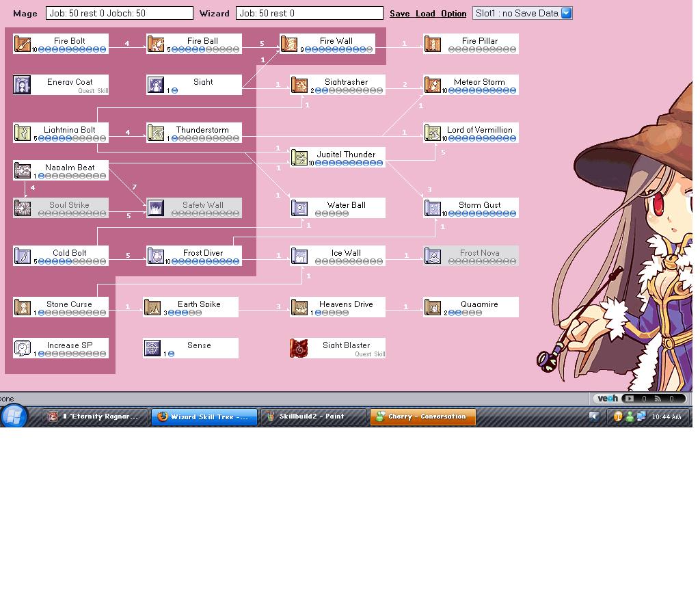This screenshot has height=610, width=700.
Task: Click the Ice Wall skill icon
Action: click(299, 256)
